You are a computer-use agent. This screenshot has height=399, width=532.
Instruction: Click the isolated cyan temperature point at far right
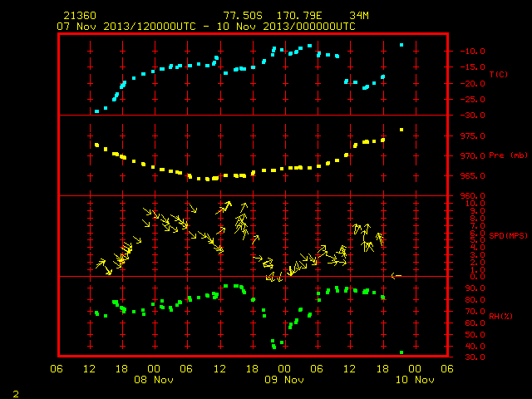point(401,45)
